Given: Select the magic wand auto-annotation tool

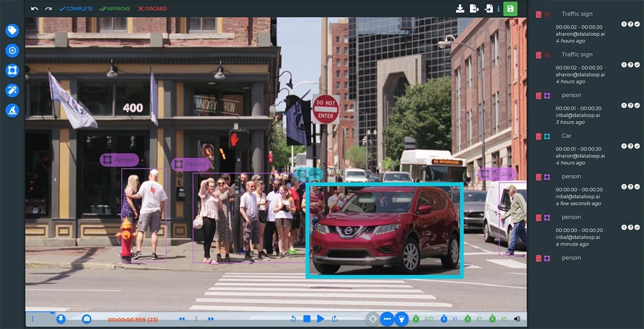Looking at the screenshot, I should click(x=12, y=90).
